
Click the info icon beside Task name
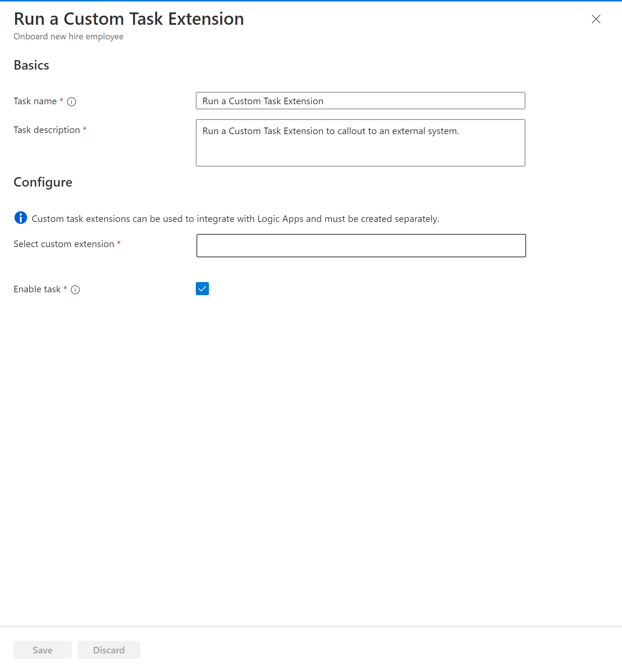coord(72,102)
